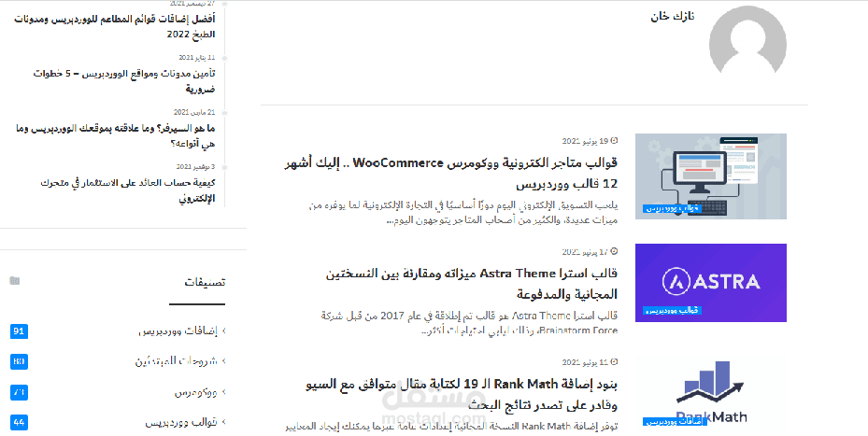Open the Rank Math 19 items article title

click(462, 394)
